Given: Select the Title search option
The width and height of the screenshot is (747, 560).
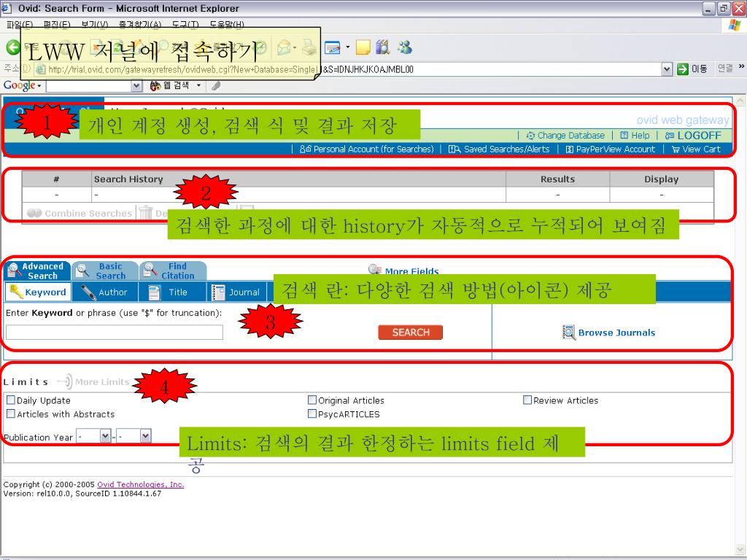Looking at the screenshot, I should [172, 292].
